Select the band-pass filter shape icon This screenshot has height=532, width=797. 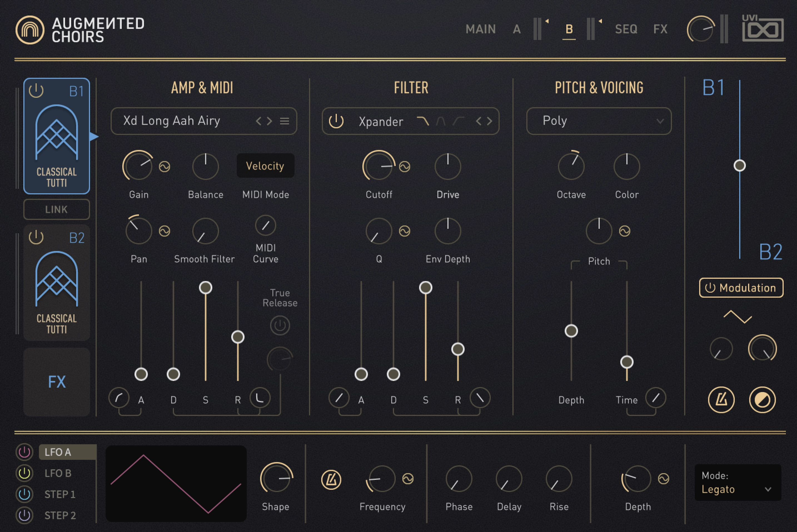(441, 121)
